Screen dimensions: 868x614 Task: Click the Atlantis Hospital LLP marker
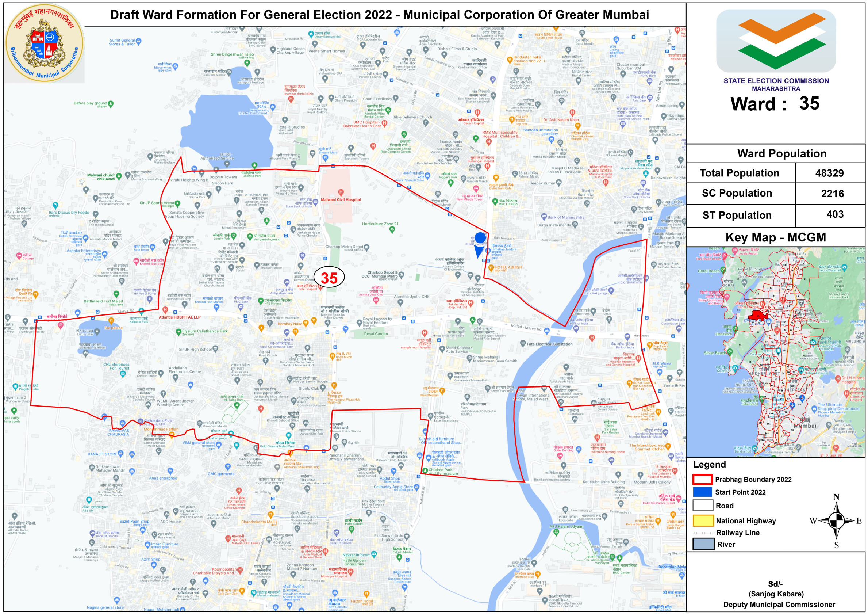click(x=165, y=310)
